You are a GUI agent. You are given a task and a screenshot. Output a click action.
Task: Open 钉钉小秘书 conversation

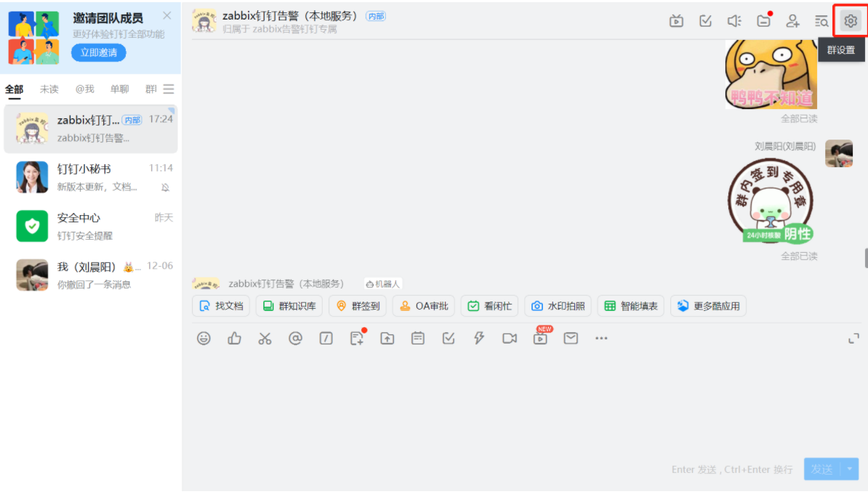[x=91, y=177]
